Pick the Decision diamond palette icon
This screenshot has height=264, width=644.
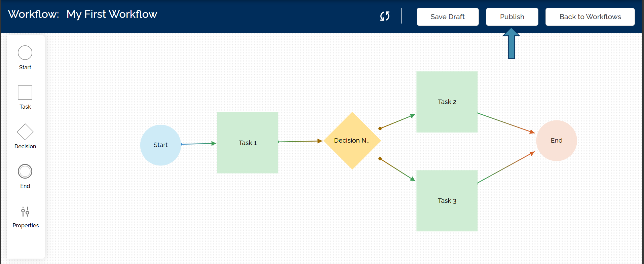(x=25, y=132)
